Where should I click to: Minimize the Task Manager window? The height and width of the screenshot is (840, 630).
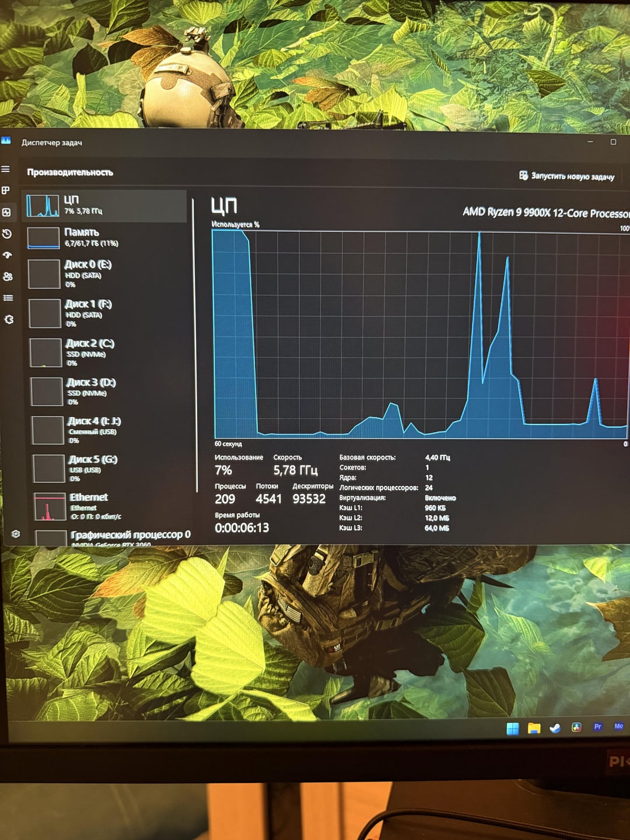[590, 142]
